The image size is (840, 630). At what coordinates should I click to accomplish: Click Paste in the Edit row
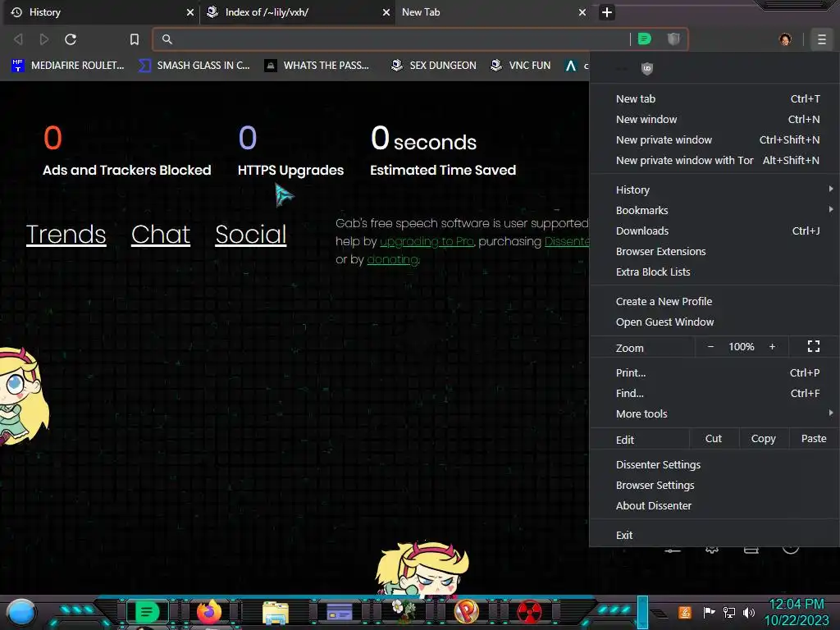coord(813,439)
